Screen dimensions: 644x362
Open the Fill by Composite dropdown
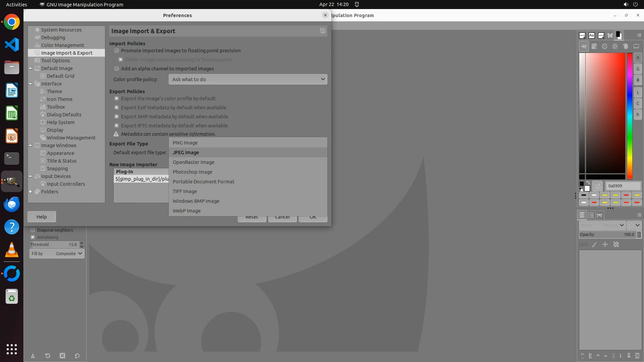(x=57, y=253)
